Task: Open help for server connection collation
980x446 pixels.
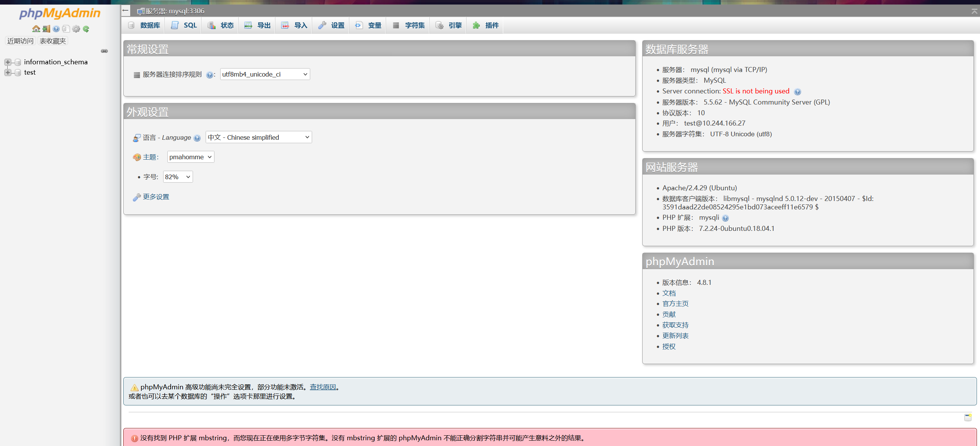Action: [x=209, y=75]
